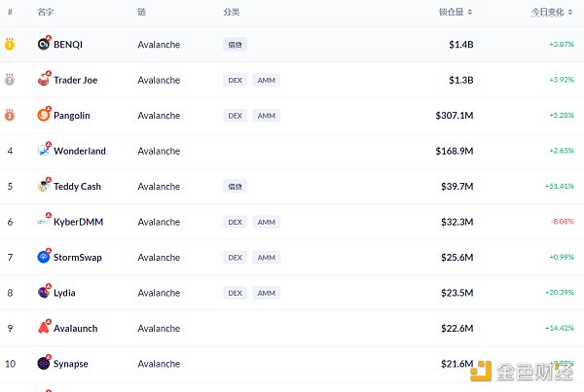Click the StormSwap blue logo icon
Image resolution: width=584 pixels, height=392 pixels.
click(44, 257)
